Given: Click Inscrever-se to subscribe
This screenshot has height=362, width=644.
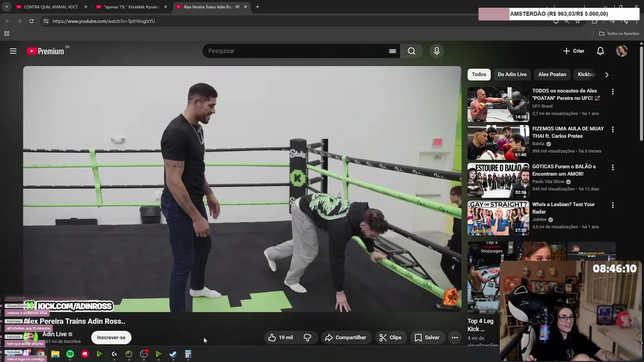Looking at the screenshot, I should click(111, 337).
